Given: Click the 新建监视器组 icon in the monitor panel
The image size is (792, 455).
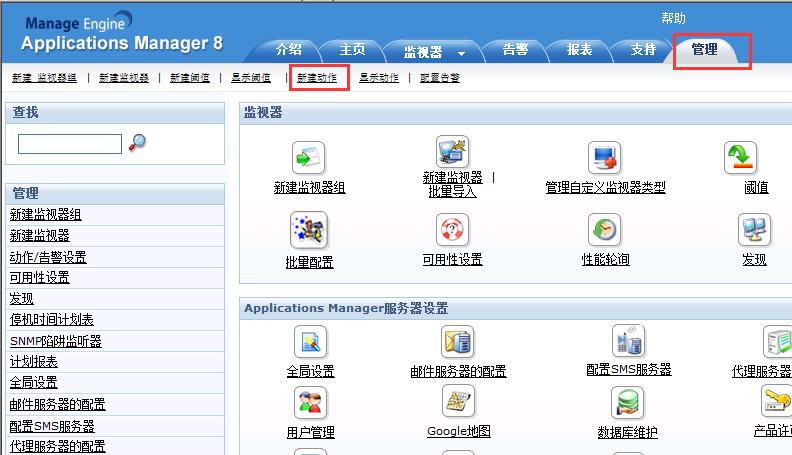Looking at the screenshot, I should pyautogui.click(x=308, y=157).
